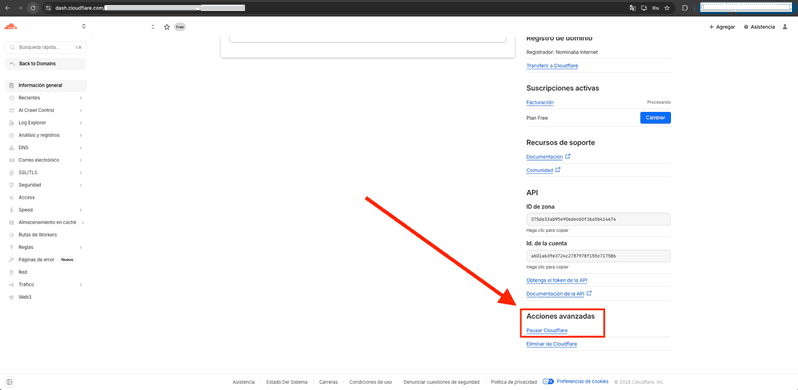Click the Recientes clock icon
Viewport: 798px width, 390px height.
12,98
